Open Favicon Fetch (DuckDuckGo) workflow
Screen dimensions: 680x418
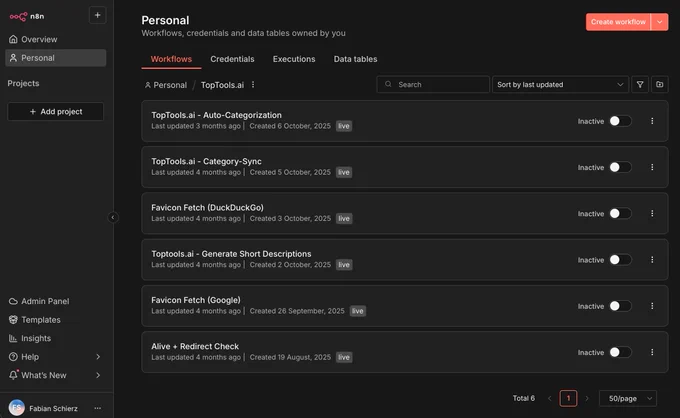(x=207, y=207)
